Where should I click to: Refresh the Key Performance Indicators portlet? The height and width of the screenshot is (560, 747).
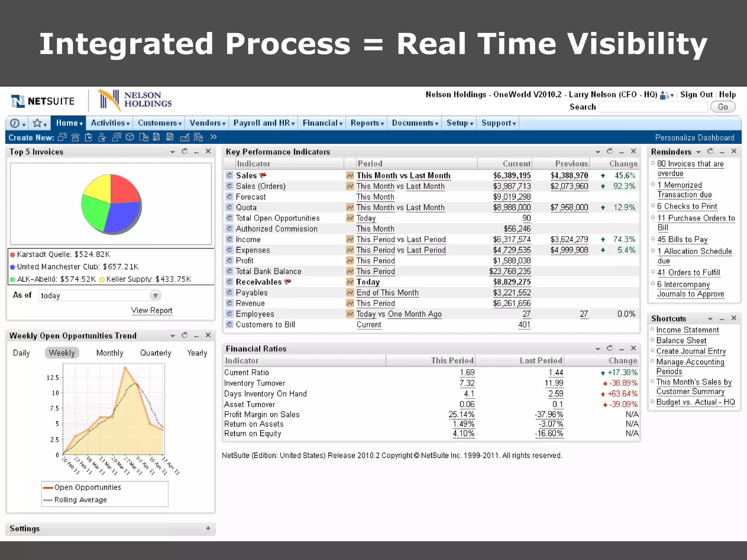pyautogui.click(x=610, y=151)
